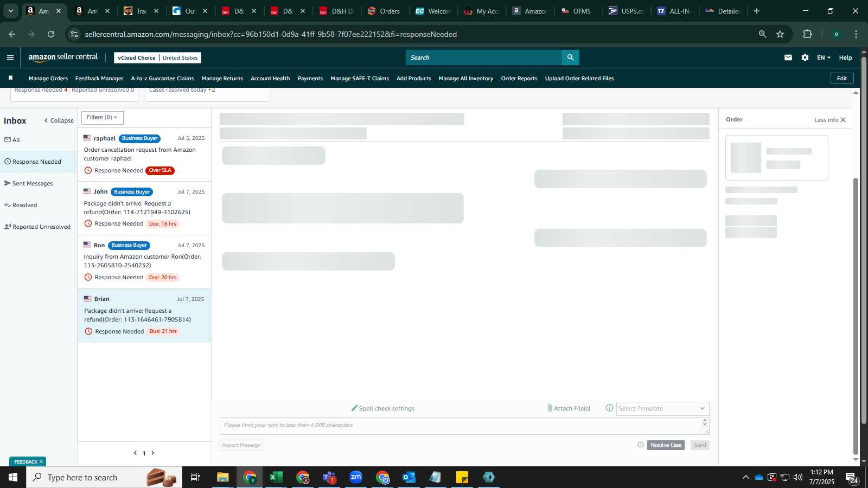Open Outlook from the taskbar
Image resolution: width=868 pixels, height=488 pixels.
point(409,477)
